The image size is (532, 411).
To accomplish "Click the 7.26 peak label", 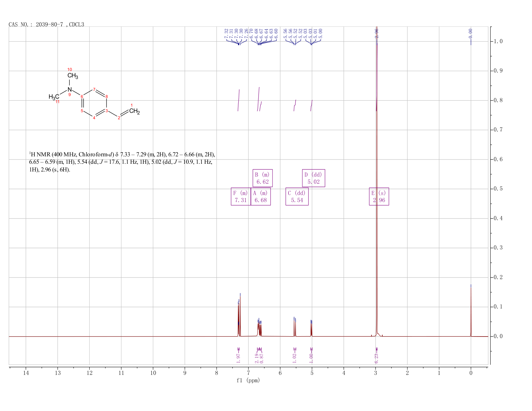I will tap(246, 33).
